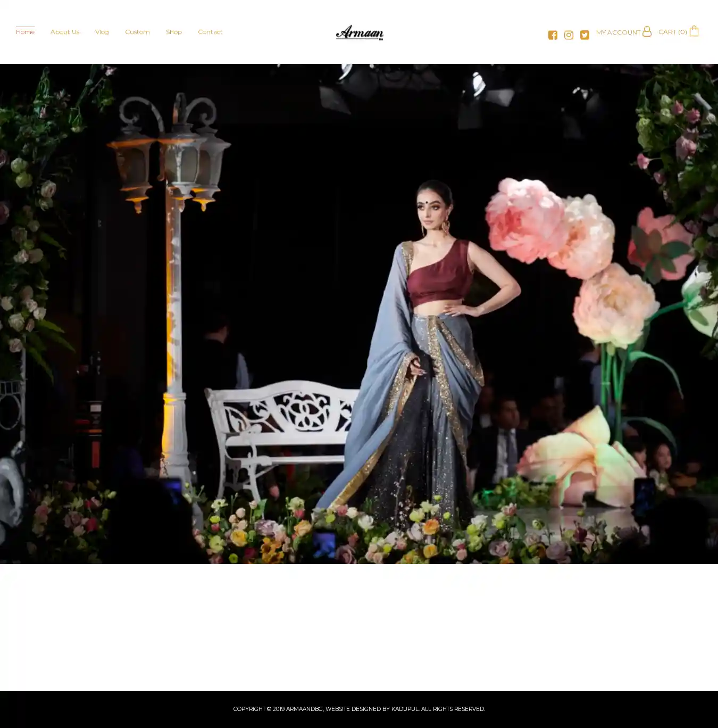The height and width of the screenshot is (728, 718).
Task: Open the Custom menu item
Action: pyautogui.click(x=137, y=32)
